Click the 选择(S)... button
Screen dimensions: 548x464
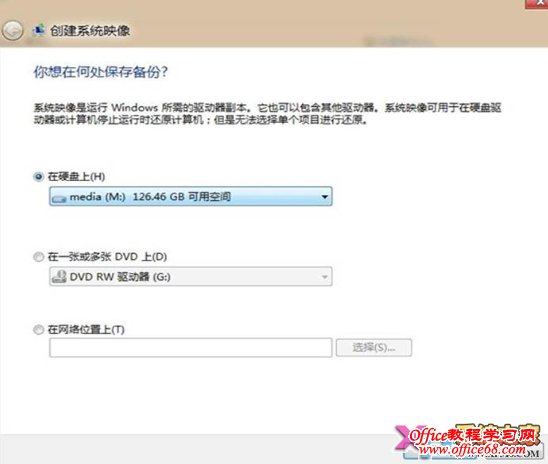coord(374,348)
